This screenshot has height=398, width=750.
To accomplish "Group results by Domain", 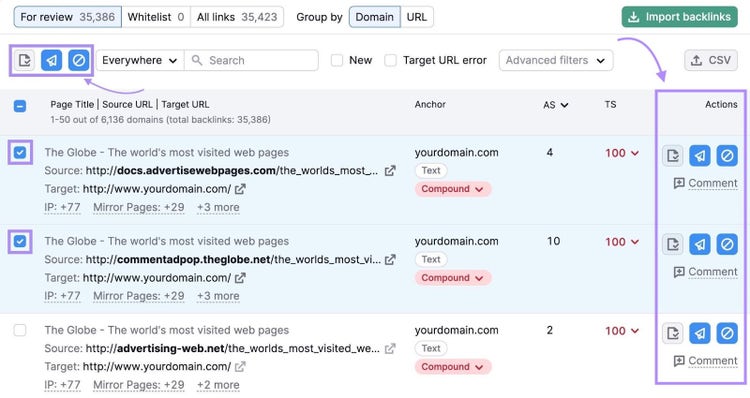I will (x=375, y=17).
